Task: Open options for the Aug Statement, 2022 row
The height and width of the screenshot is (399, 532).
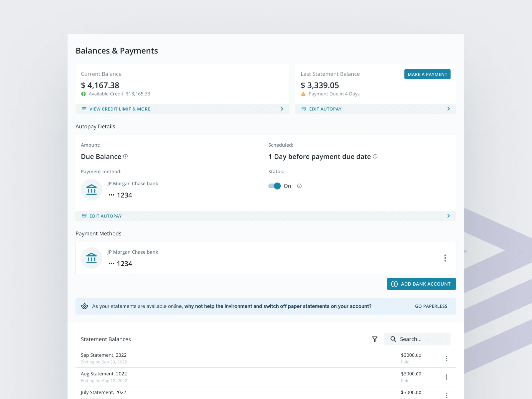Action: (x=447, y=377)
